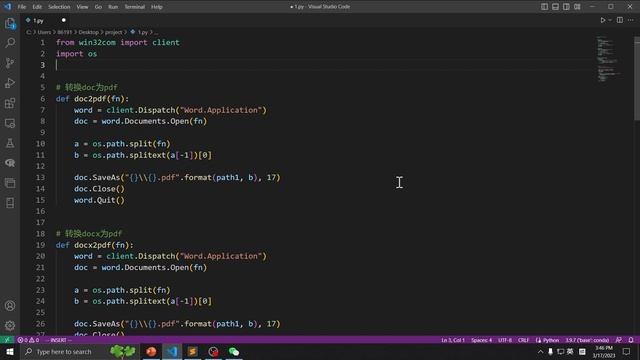Click line number 6 in the gutter
The width and height of the screenshot is (640, 360).
point(43,99)
